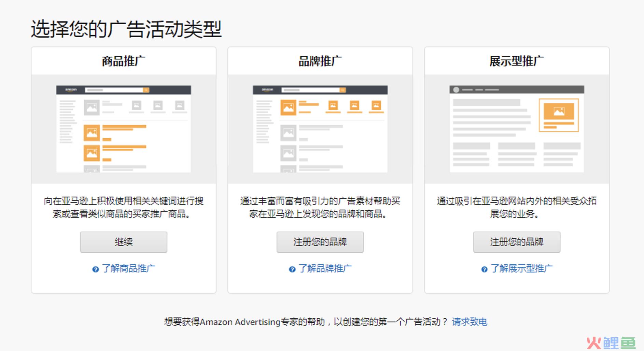
Task: Click the question mark icon beside 了解品牌推广
Action: [292, 269]
